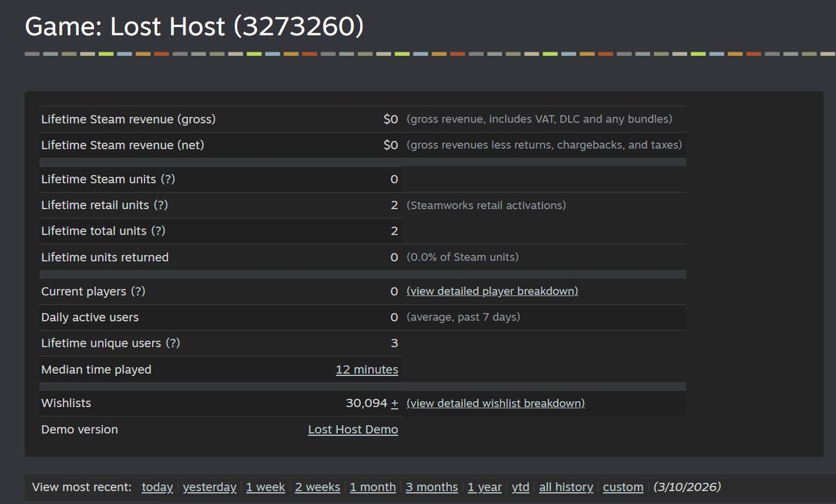
Task: Click the Wishlists count 30,094
Action: click(366, 403)
